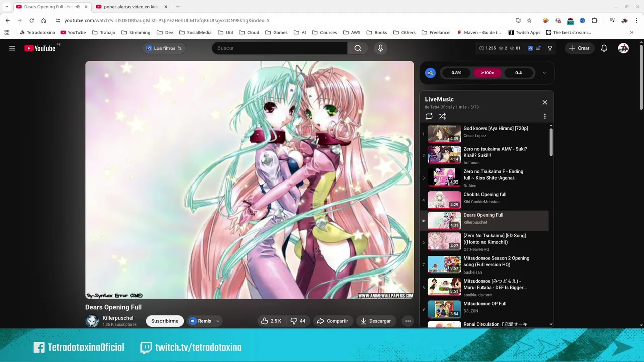Play Chobits Opening full playlist item

point(484,199)
